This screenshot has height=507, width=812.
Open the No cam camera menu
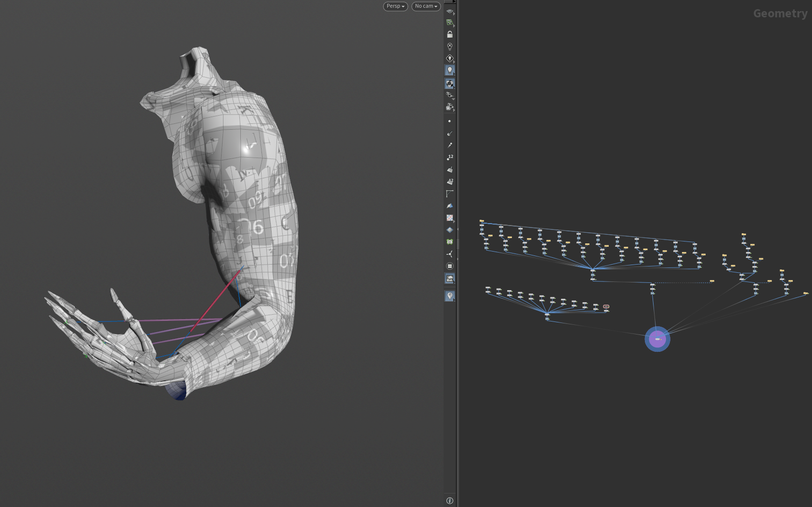426,6
